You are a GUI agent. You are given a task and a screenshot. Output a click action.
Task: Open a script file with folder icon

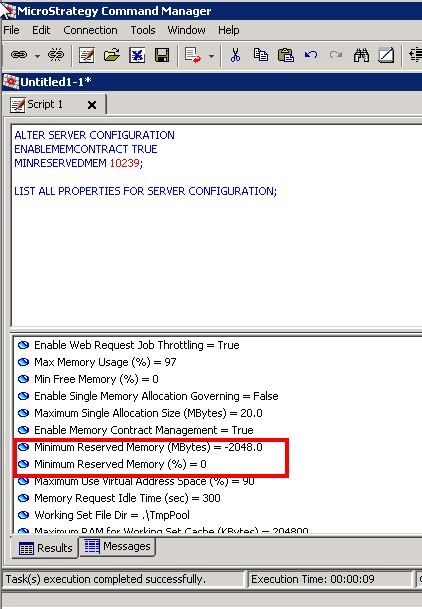tap(112, 55)
